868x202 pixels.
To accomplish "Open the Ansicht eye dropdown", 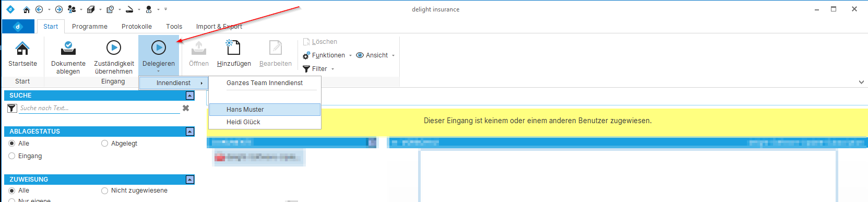I will coord(376,55).
